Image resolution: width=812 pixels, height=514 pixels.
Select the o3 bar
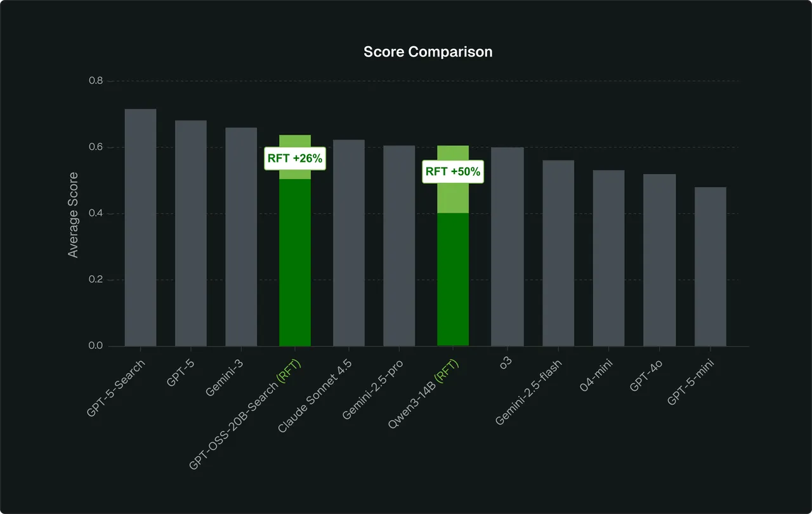[x=507, y=247]
